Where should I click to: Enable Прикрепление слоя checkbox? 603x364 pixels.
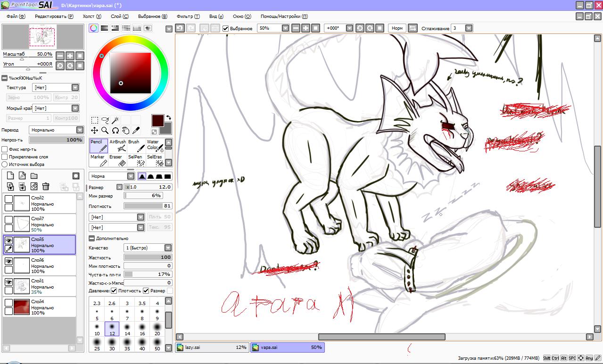pyautogui.click(x=5, y=157)
